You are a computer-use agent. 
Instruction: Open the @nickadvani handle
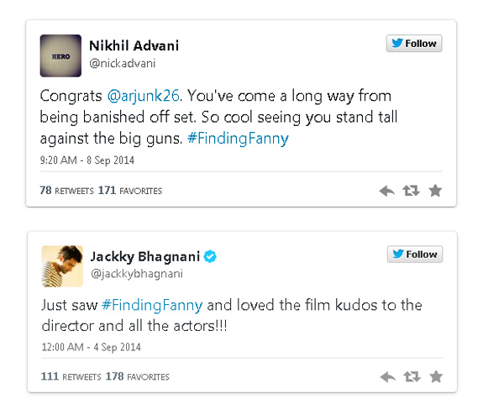pos(122,63)
